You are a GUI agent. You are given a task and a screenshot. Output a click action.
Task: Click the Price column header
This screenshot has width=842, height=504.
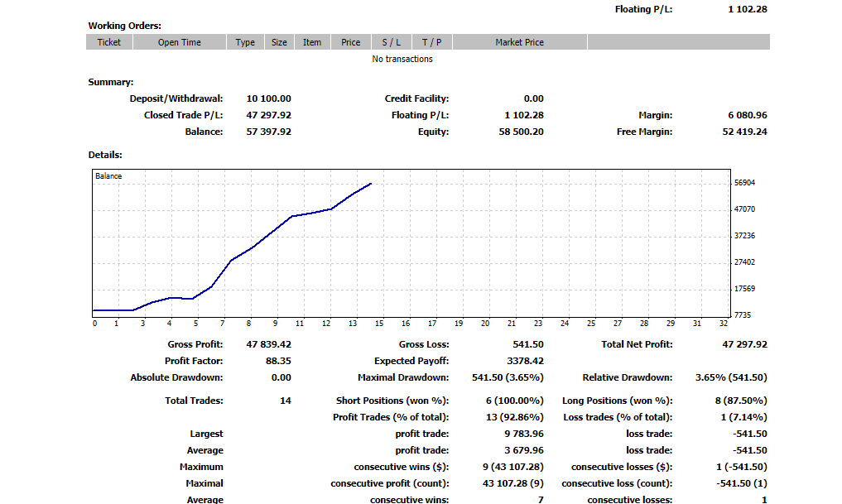(x=351, y=42)
